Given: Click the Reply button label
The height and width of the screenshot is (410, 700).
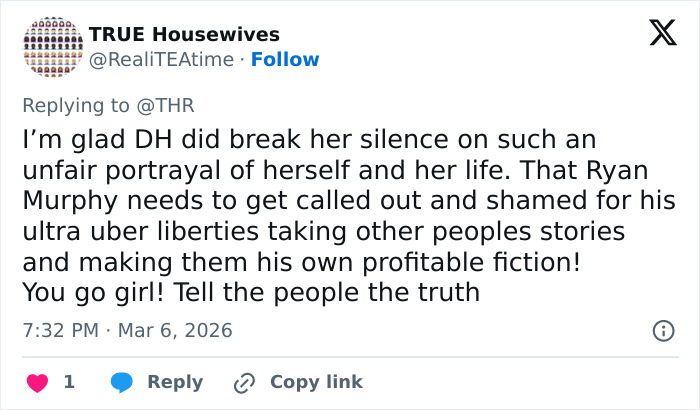Looking at the screenshot, I should pos(175,382).
